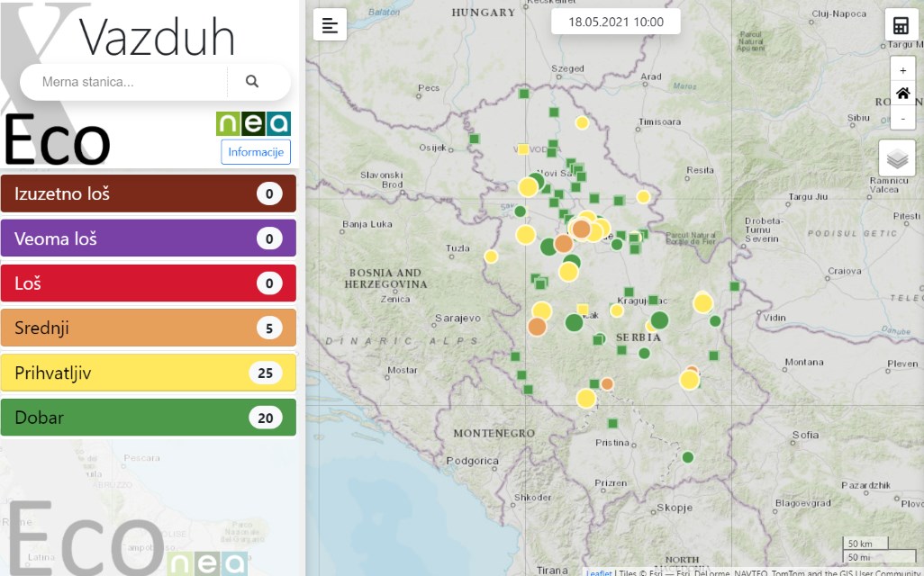This screenshot has height=576, width=924.
Task: Toggle the Loš category filter
Action: coord(149,283)
